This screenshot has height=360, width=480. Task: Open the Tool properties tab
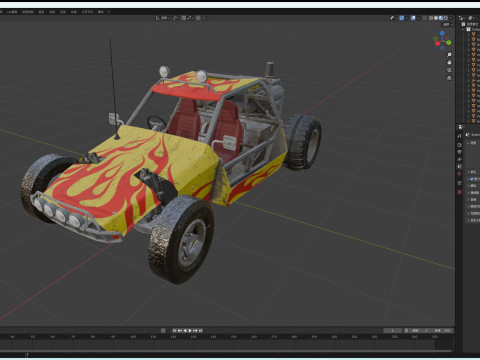459,136
